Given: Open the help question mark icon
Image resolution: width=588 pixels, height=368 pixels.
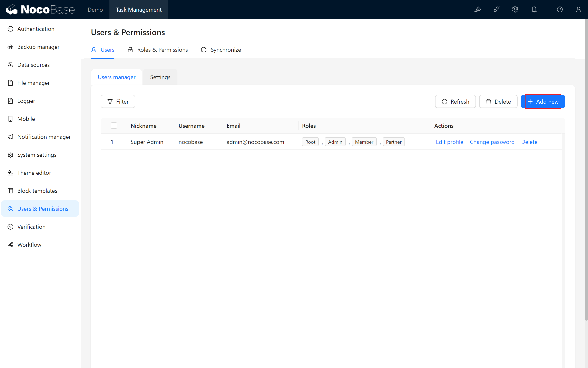Looking at the screenshot, I should coord(560,9).
